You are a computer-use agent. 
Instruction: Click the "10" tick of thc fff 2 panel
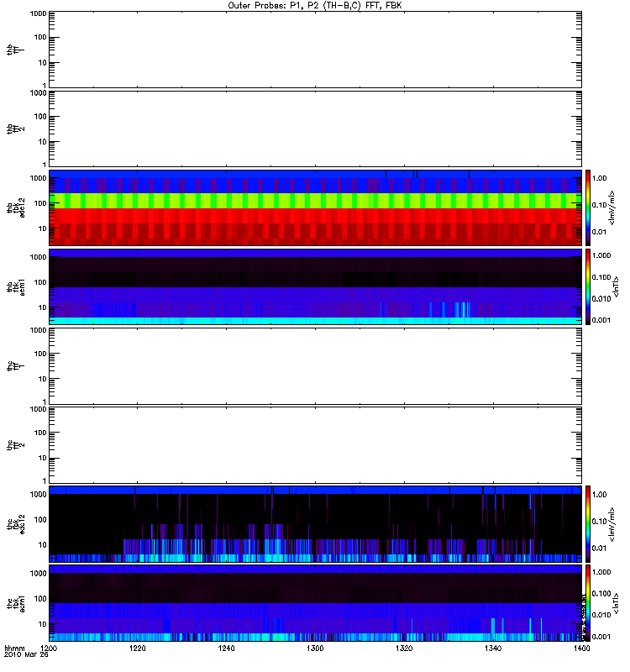43,458
